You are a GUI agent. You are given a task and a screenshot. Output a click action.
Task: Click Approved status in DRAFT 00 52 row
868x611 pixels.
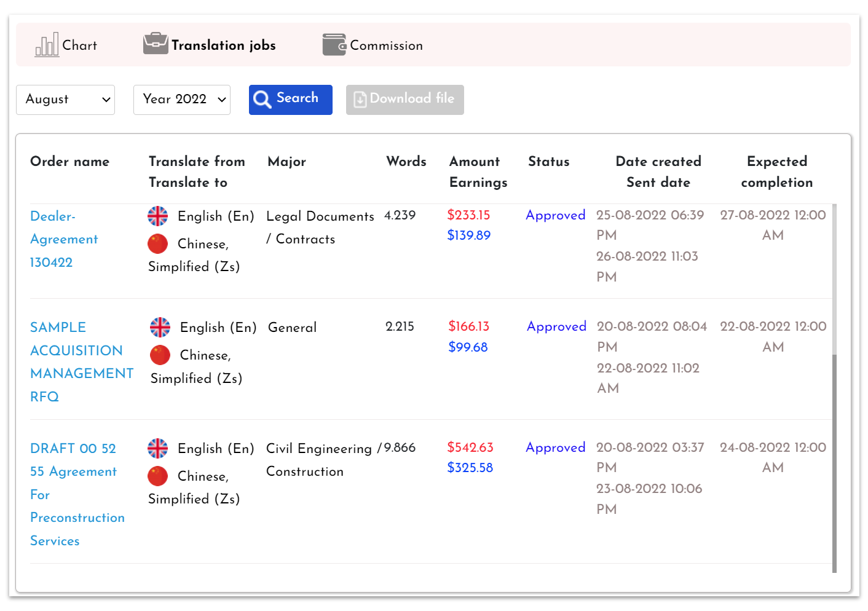tap(556, 447)
